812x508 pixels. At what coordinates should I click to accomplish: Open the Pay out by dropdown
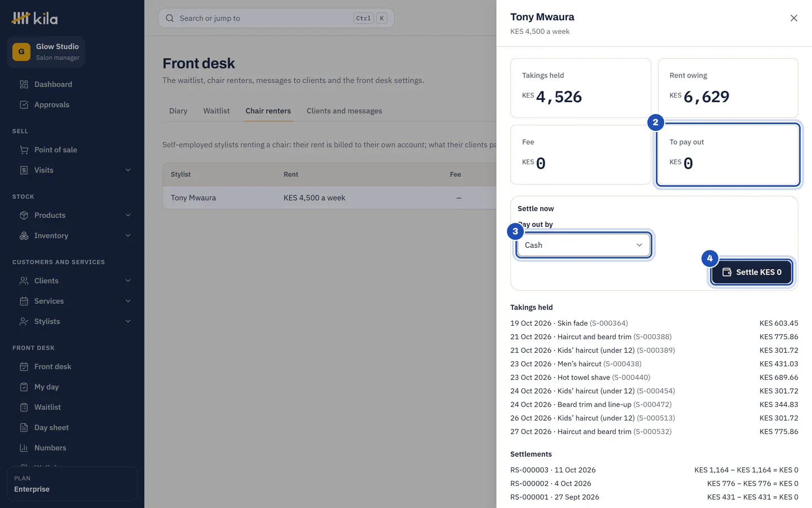[584, 245]
